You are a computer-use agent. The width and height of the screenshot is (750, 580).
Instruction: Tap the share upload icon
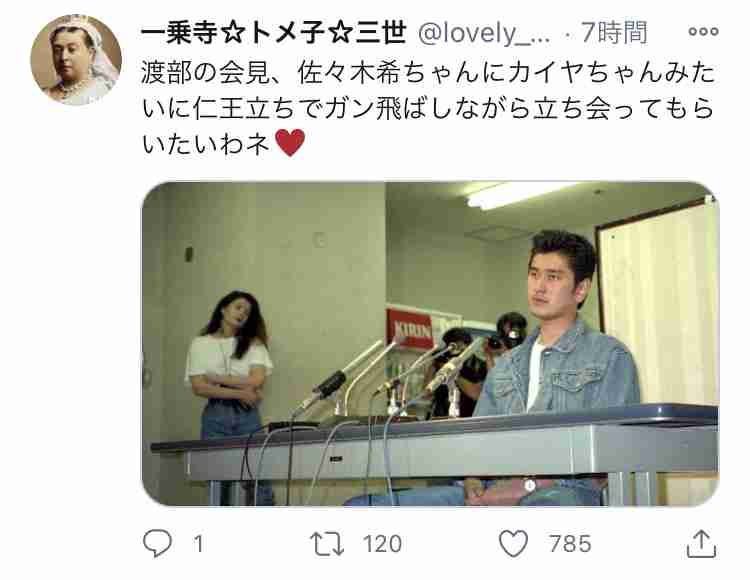pos(701,543)
